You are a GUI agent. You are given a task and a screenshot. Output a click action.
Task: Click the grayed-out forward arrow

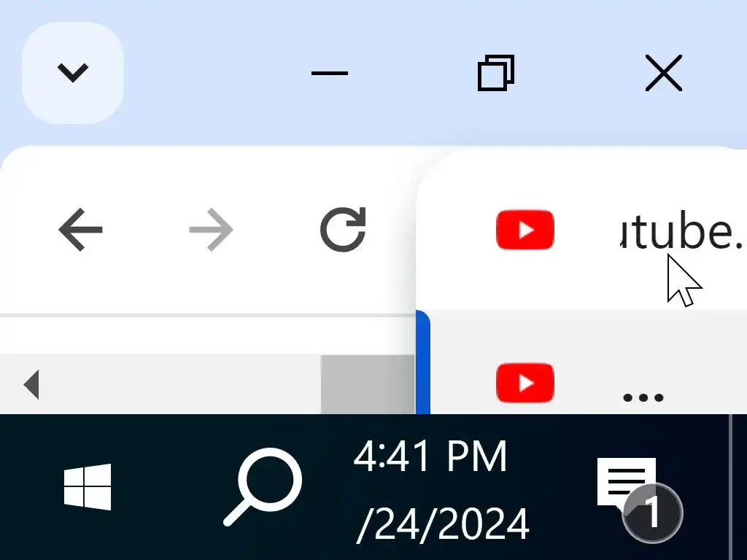point(211,230)
